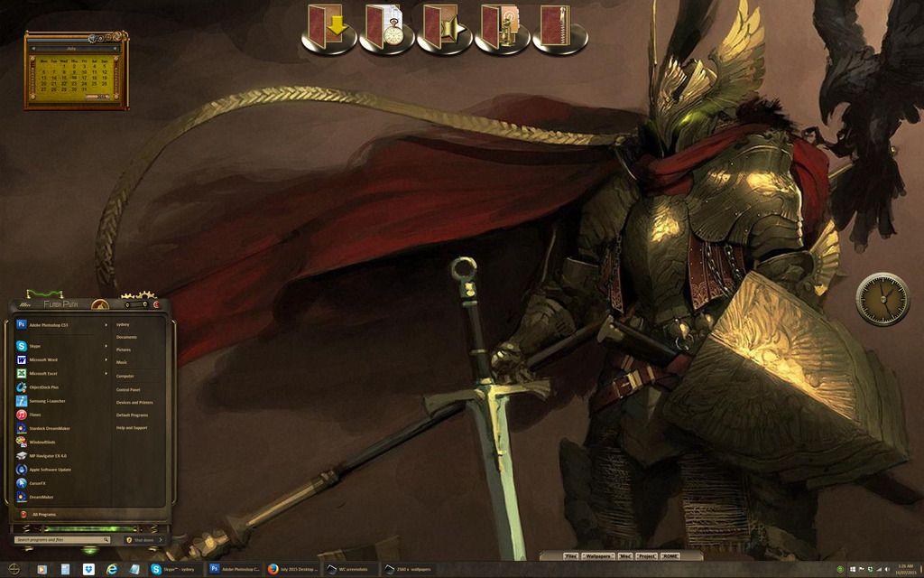Open the Misc tab on bottom dock

click(x=624, y=556)
